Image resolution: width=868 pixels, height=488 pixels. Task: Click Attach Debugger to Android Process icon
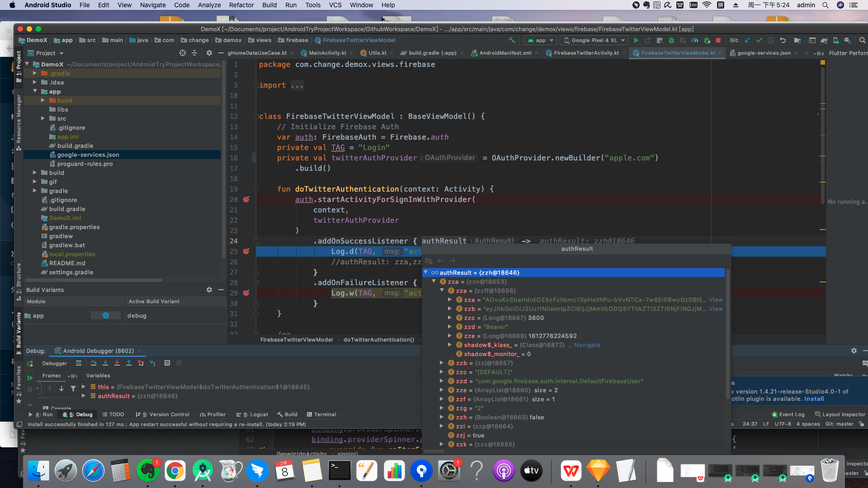point(707,40)
